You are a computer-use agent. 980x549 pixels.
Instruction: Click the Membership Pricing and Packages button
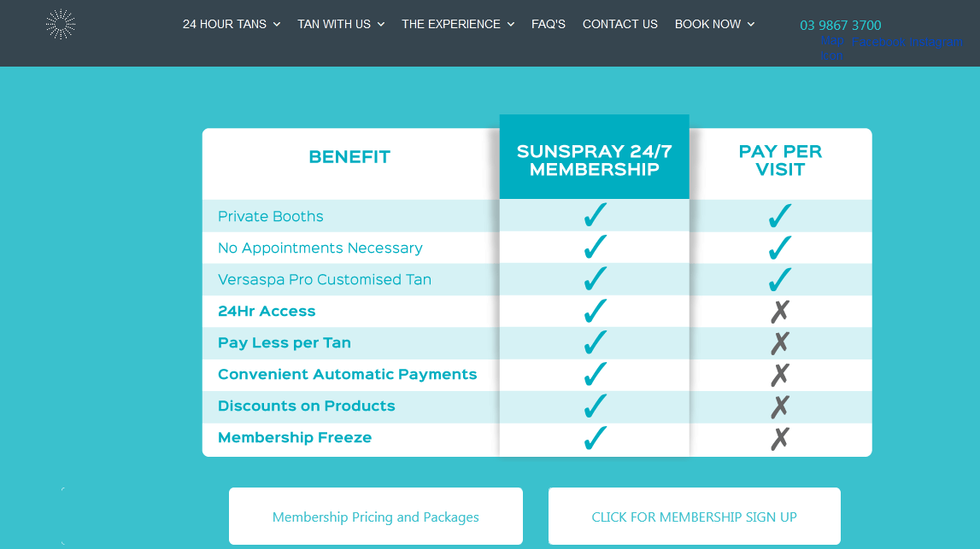(375, 516)
